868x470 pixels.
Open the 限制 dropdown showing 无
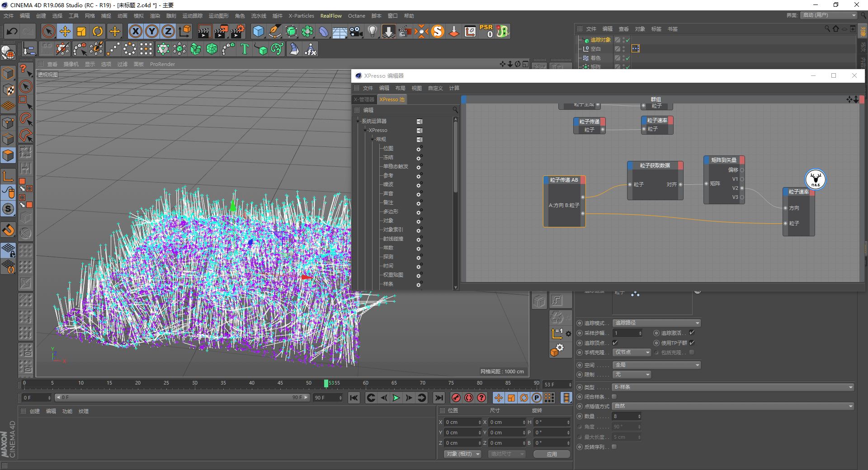coord(632,375)
